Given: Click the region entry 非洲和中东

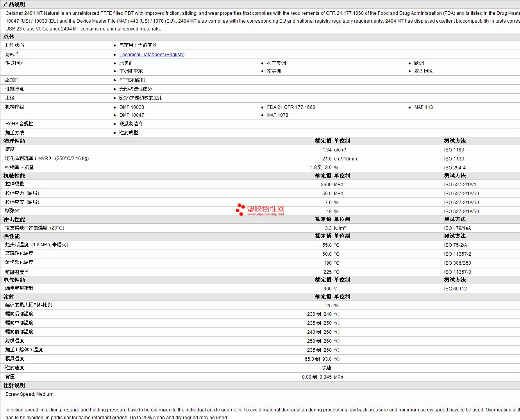Looking at the screenshot, I should (x=131, y=71).
